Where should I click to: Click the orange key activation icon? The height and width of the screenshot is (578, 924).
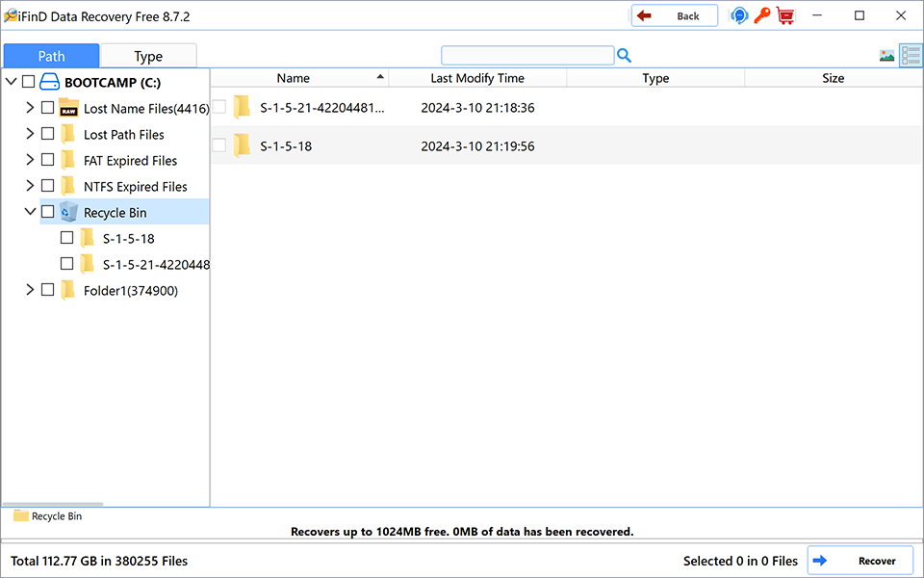tap(762, 15)
